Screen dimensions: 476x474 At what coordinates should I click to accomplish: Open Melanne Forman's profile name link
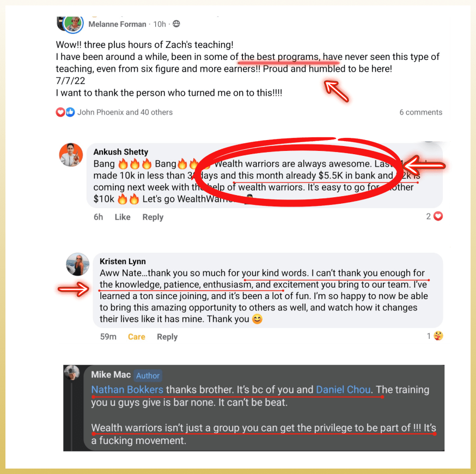[x=117, y=25]
